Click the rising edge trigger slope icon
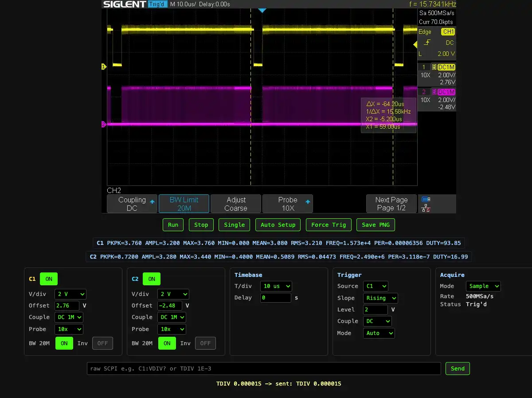532x398 pixels. click(427, 43)
